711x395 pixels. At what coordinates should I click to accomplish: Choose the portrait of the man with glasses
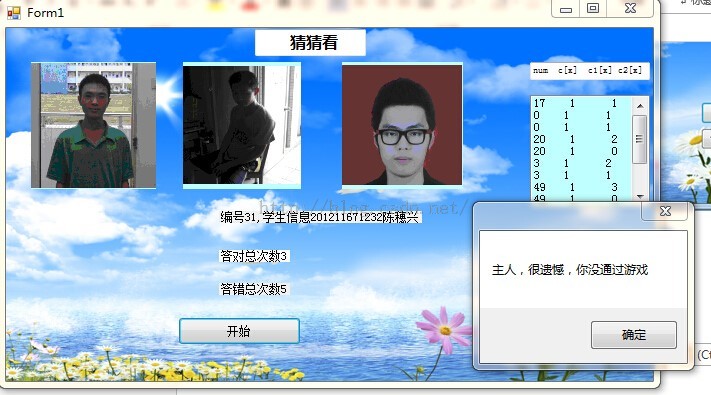[402, 124]
